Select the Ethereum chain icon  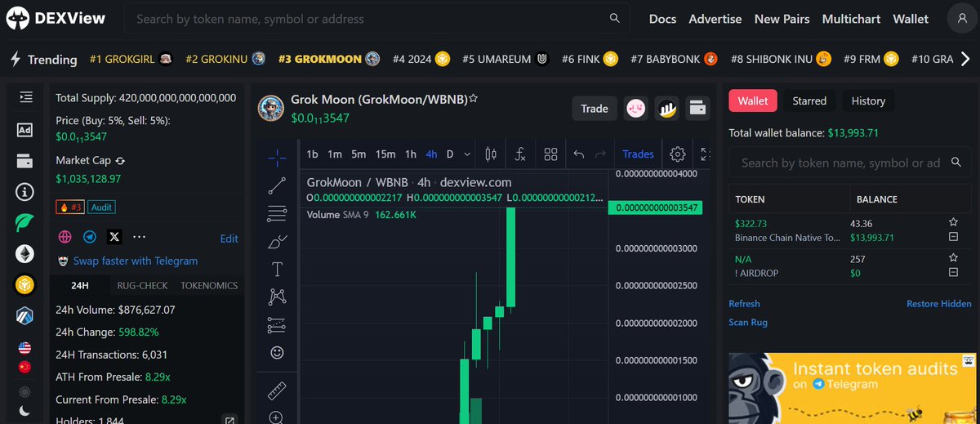coord(24,253)
